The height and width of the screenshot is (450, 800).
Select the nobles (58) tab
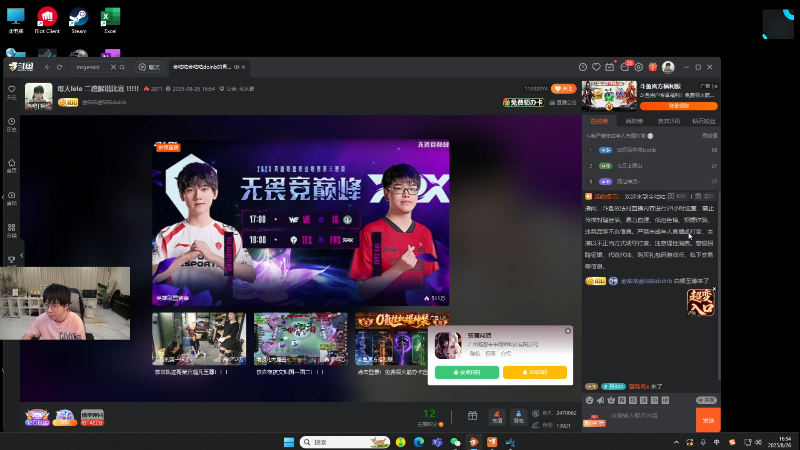click(668, 121)
